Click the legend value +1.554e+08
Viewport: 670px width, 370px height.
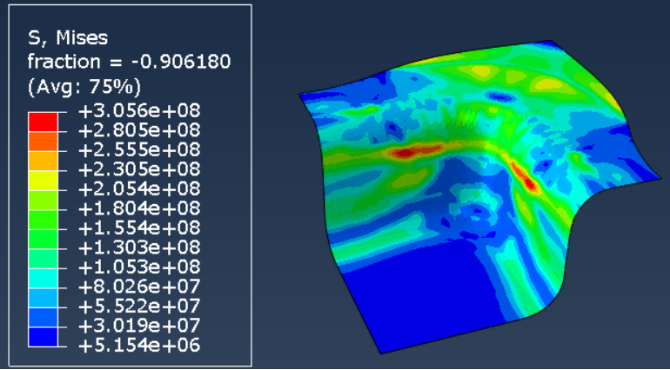click(139, 228)
